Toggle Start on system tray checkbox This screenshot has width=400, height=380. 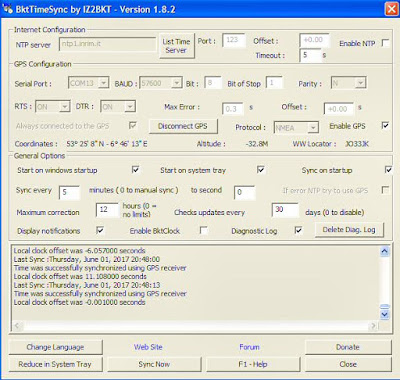point(261,170)
